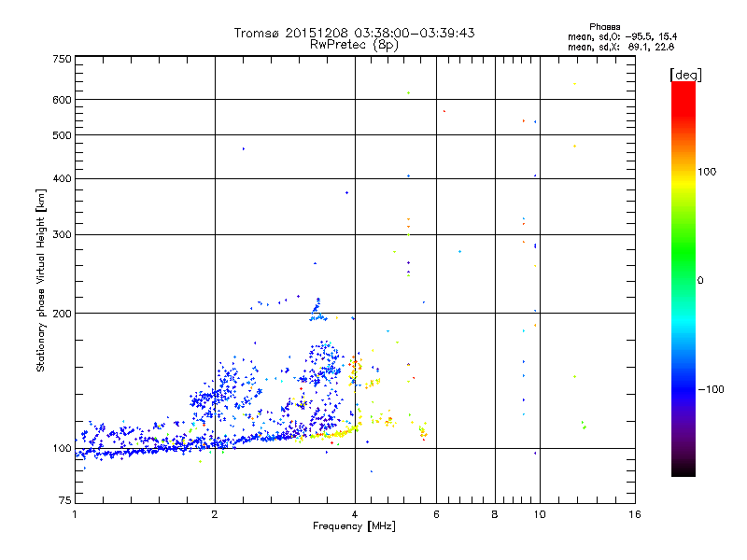Click the 'Phases' header label
This screenshot has height=560, width=747.
[x=604, y=27]
